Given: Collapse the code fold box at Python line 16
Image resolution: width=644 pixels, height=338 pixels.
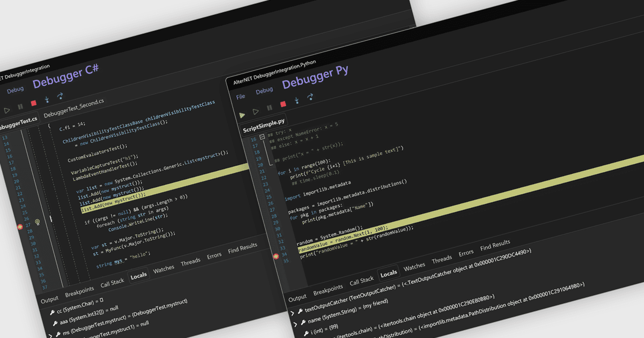Looking at the screenshot, I should (x=262, y=137).
